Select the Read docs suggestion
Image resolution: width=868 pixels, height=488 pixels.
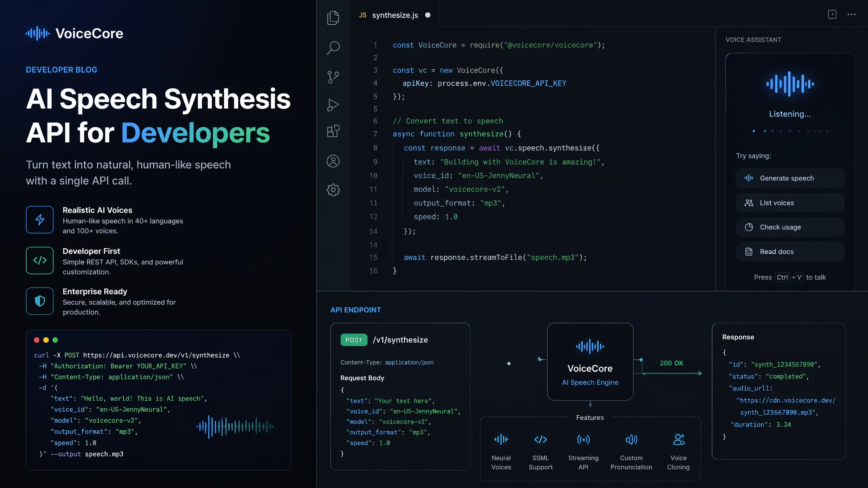tap(790, 252)
